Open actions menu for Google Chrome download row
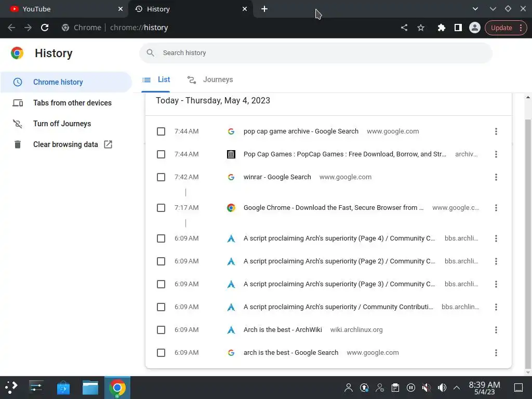This screenshot has width=532, height=399. 496,208
